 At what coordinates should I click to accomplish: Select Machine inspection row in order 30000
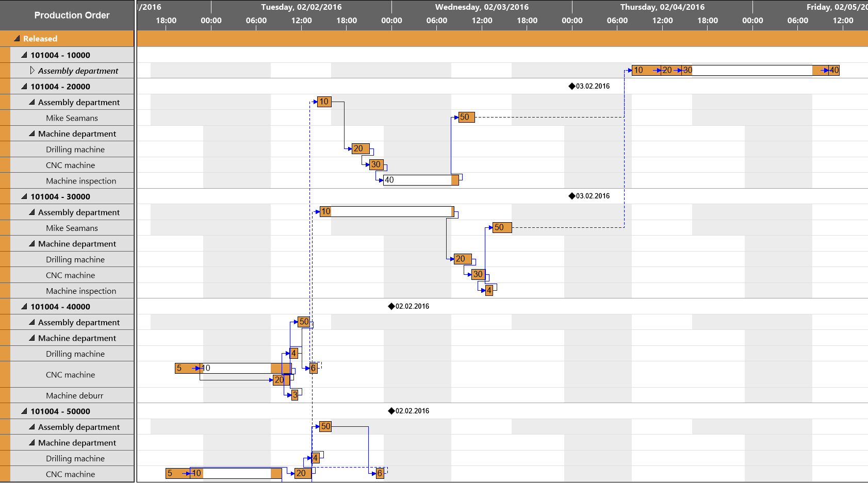point(72,291)
